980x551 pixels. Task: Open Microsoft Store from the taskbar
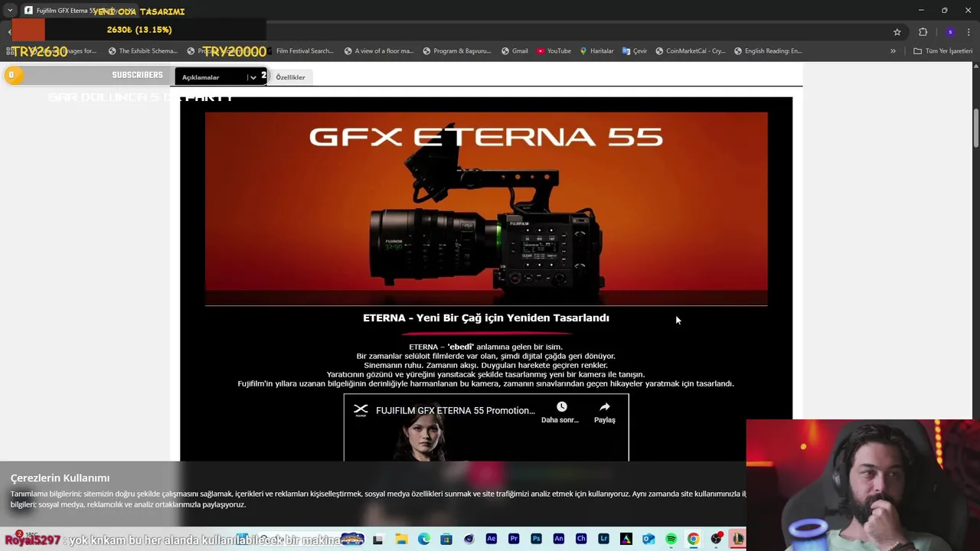click(x=446, y=540)
